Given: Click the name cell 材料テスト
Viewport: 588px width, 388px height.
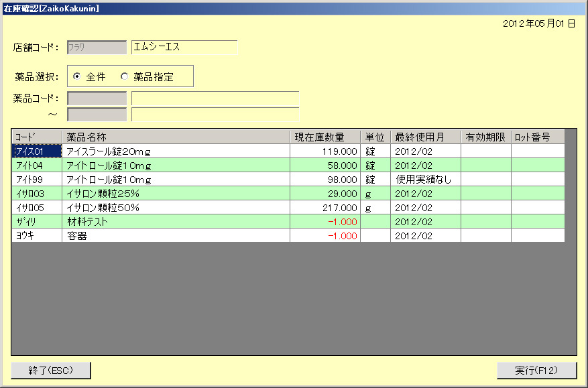Looking at the screenshot, I should (x=176, y=222).
